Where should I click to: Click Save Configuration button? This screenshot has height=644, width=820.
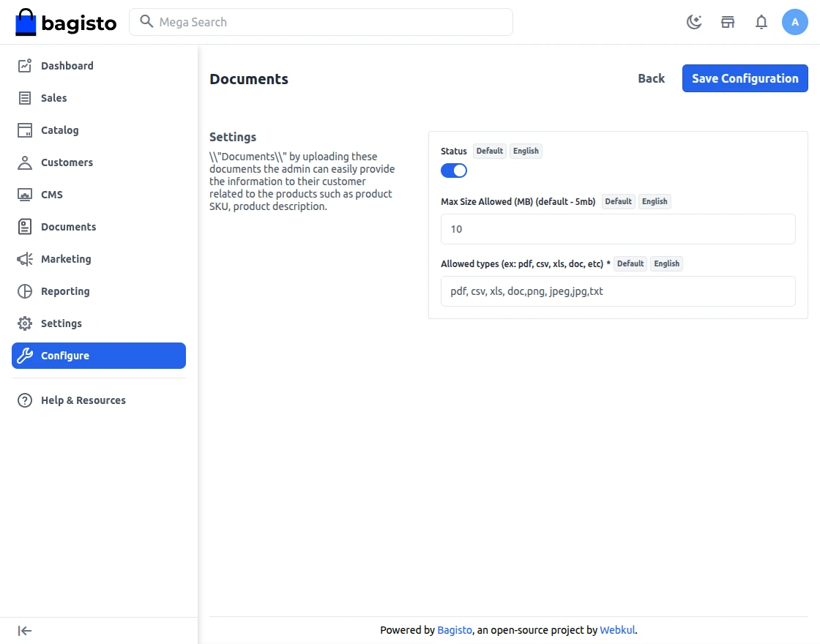tap(745, 78)
